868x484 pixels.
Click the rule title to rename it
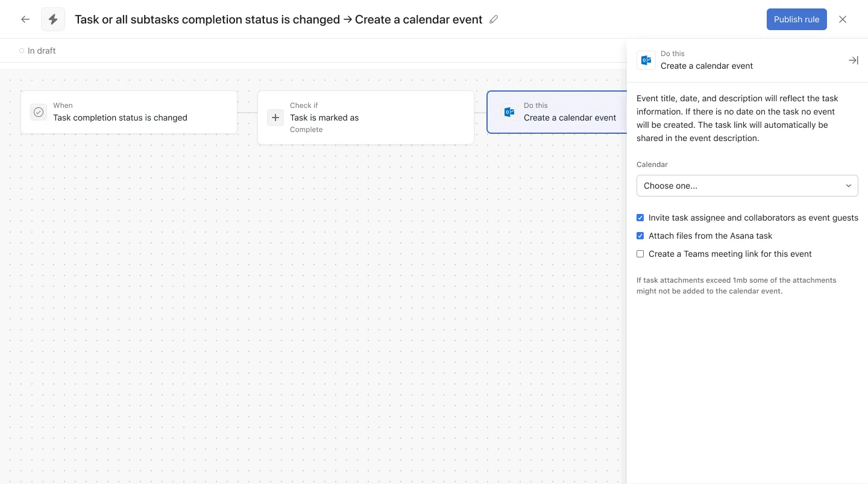pos(278,19)
